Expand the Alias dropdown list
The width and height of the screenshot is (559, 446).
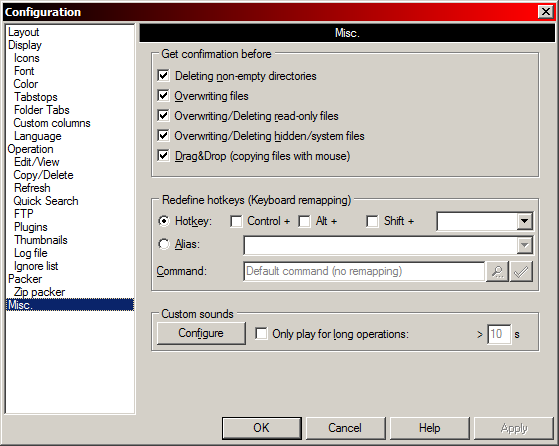point(524,245)
